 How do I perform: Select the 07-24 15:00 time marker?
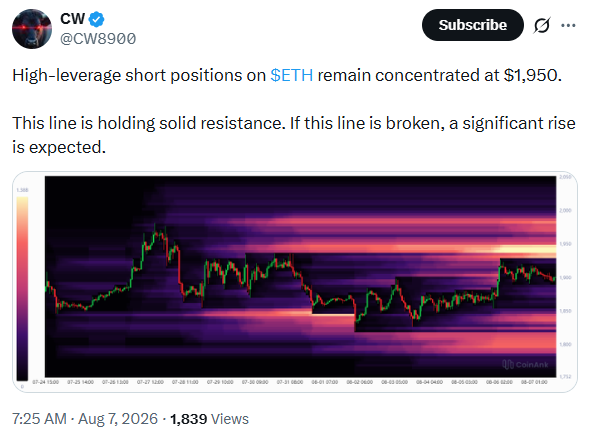pos(45,382)
